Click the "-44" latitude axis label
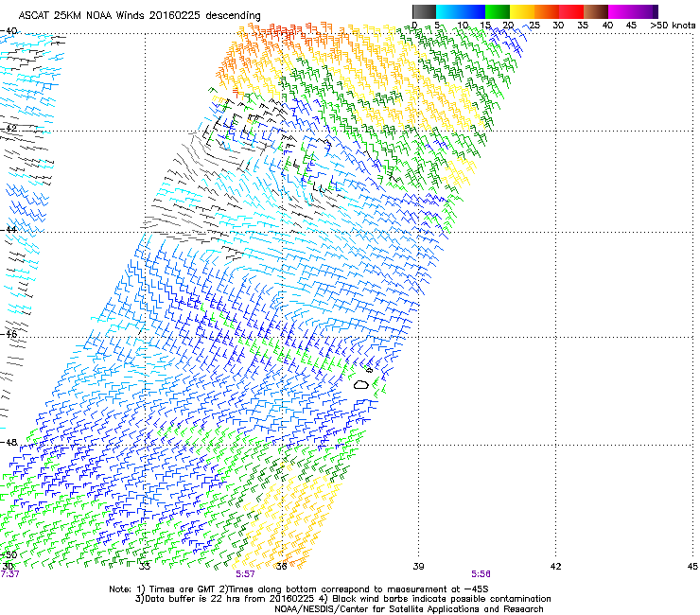This screenshot has width=700, height=615. click(9, 229)
